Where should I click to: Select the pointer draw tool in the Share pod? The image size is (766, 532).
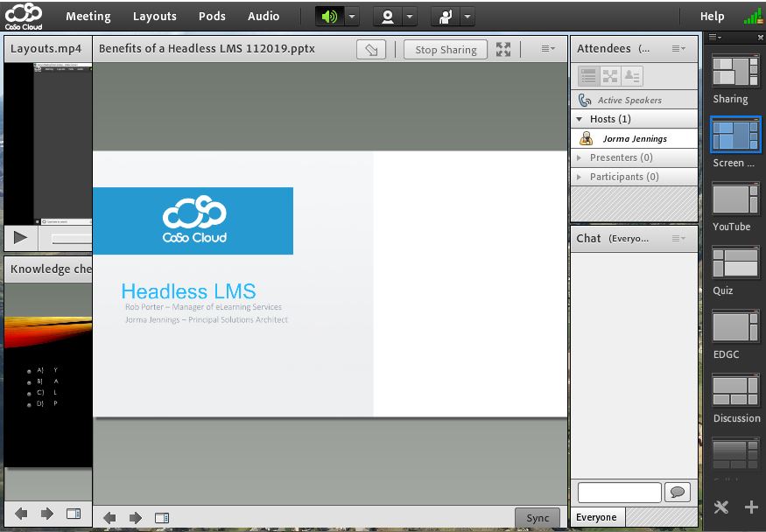[x=371, y=49]
